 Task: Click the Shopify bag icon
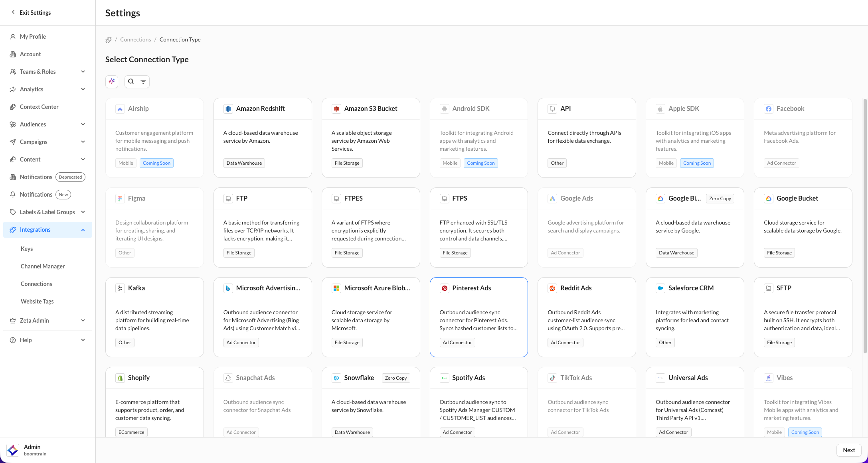[x=120, y=378]
